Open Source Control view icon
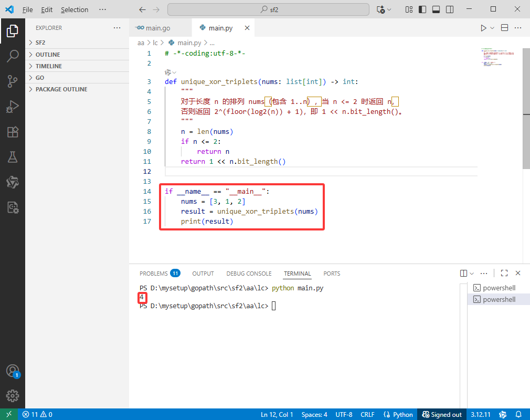This screenshot has width=530, height=420. (x=13, y=81)
